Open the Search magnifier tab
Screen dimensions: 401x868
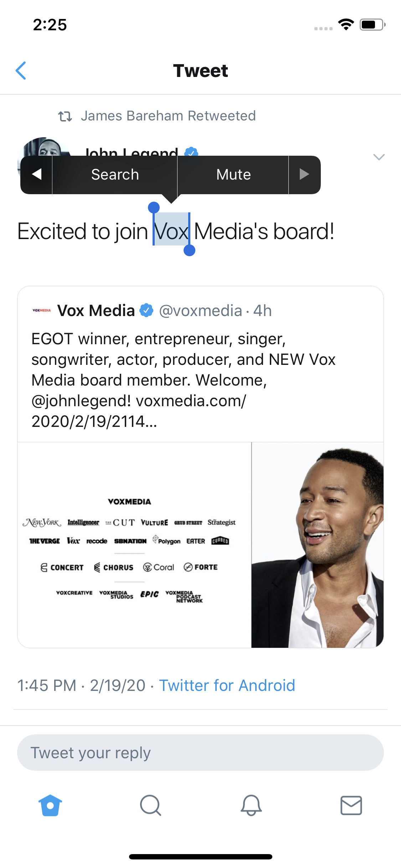(x=150, y=805)
